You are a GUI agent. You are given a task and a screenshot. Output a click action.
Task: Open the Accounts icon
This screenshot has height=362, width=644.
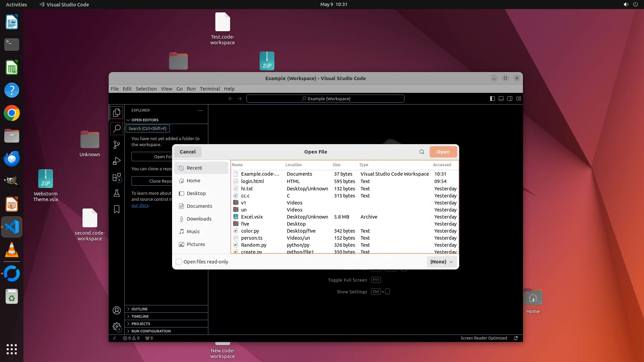tap(116, 310)
